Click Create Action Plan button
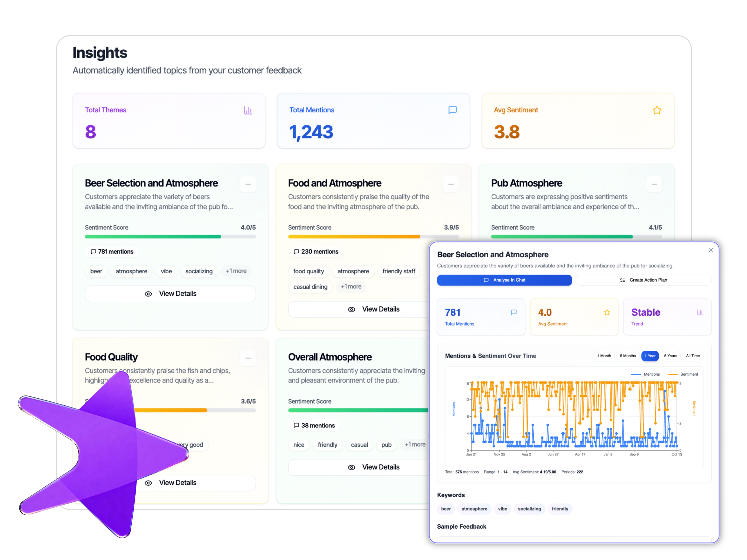The height and width of the screenshot is (560, 747). pos(643,280)
